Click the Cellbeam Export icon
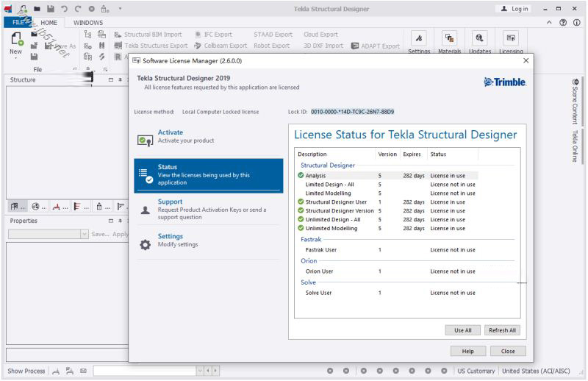This screenshot has width=588, height=381. coord(198,46)
